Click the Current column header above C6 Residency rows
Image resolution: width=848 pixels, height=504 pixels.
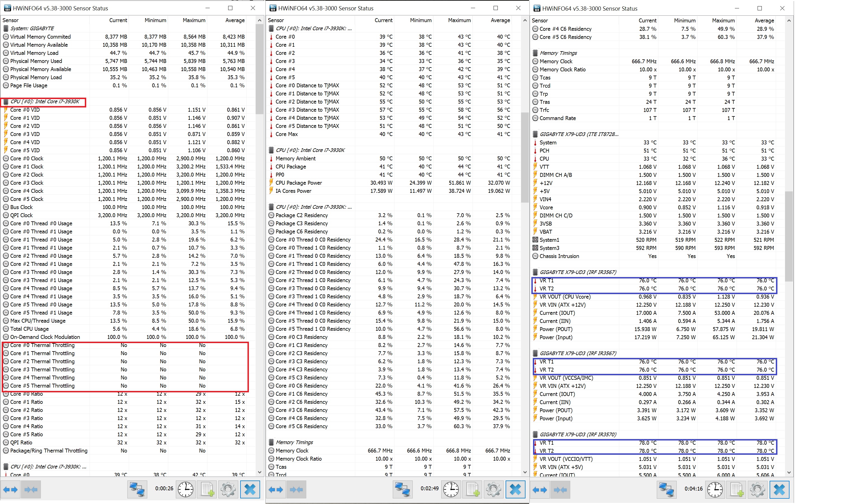647,20
